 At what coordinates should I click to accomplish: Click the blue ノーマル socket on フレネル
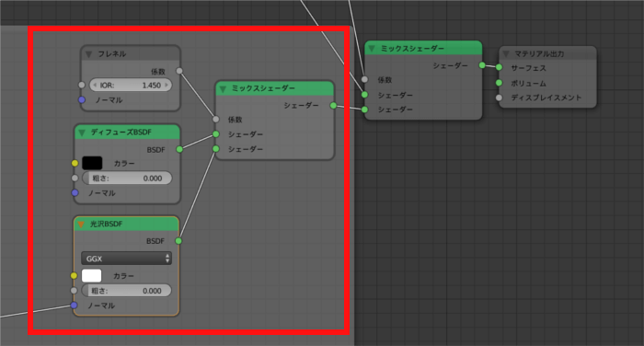82,100
